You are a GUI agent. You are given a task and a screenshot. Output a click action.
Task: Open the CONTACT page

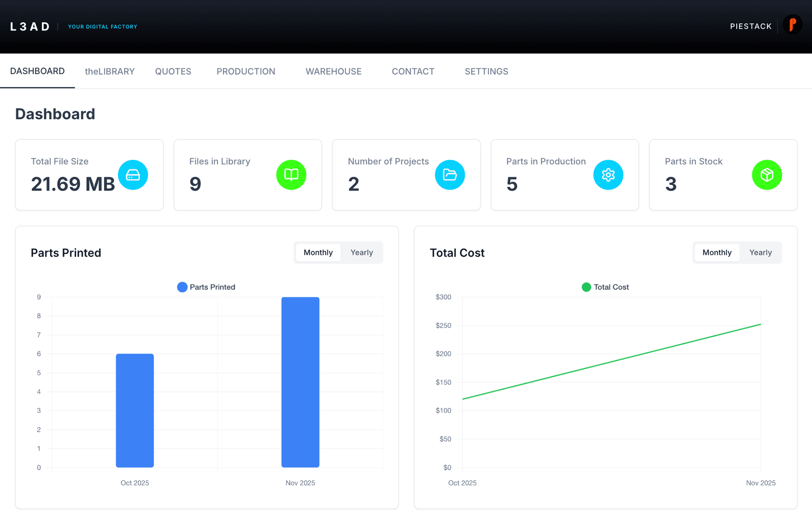413,71
